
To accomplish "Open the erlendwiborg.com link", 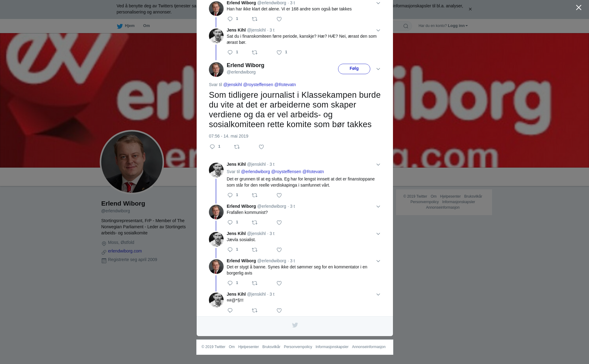I will (x=125, y=251).
